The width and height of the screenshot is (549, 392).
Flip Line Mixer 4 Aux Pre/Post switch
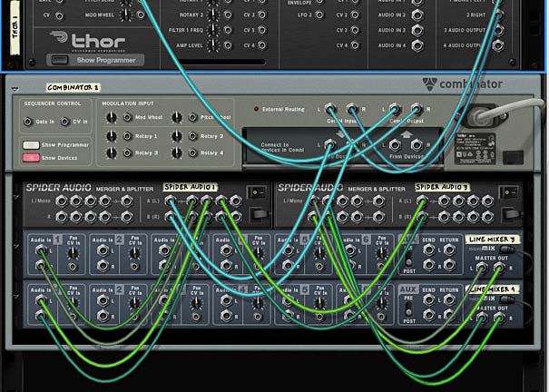pos(408,309)
